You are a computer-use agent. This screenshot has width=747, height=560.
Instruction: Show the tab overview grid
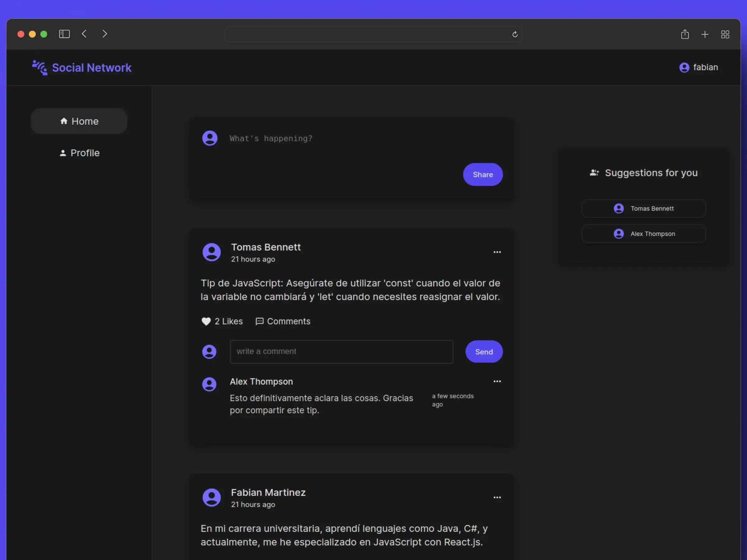[x=725, y=35]
